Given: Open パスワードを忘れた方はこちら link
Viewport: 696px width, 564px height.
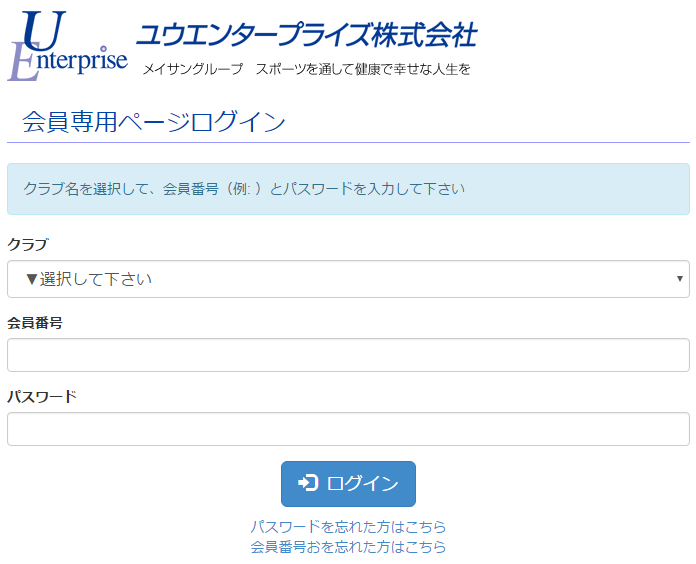Looking at the screenshot, I should [348, 527].
